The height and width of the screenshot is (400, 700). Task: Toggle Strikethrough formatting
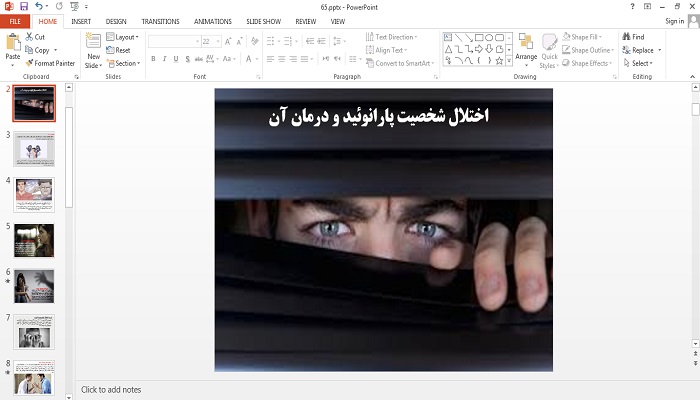(199, 59)
